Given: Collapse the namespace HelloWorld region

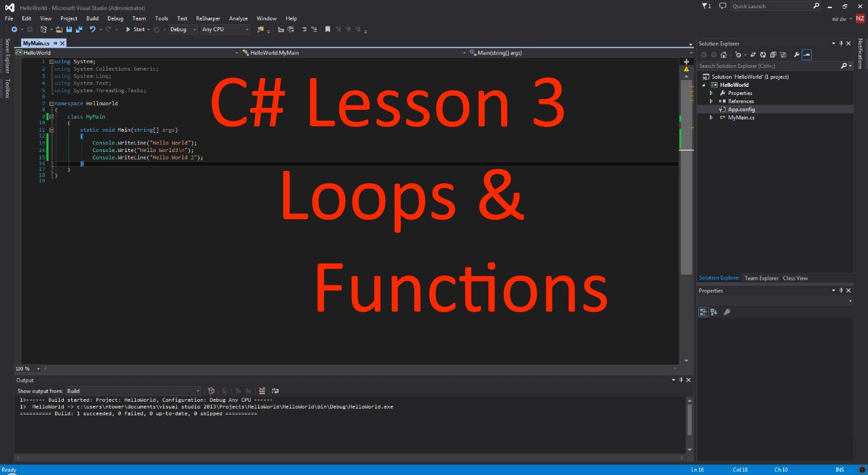Looking at the screenshot, I should [x=52, y=104].
